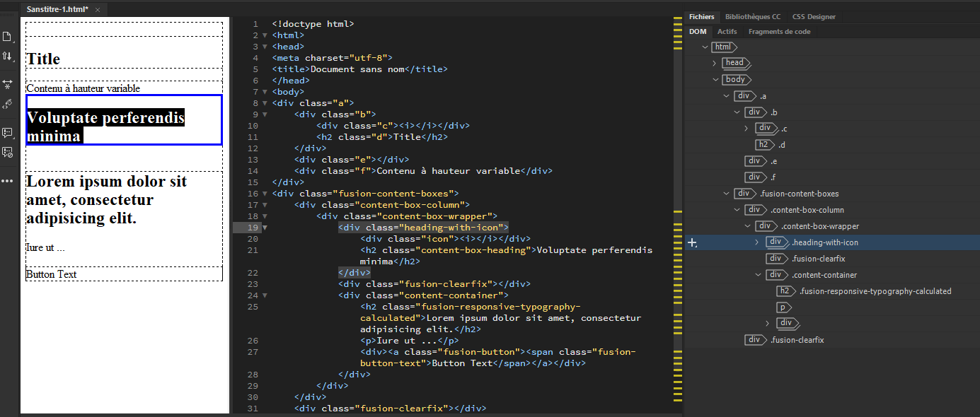This screenshot has height=417, width=980.
Task: Click the insert element plus icon beside heading-with-icon
Action: click(692, 242)
